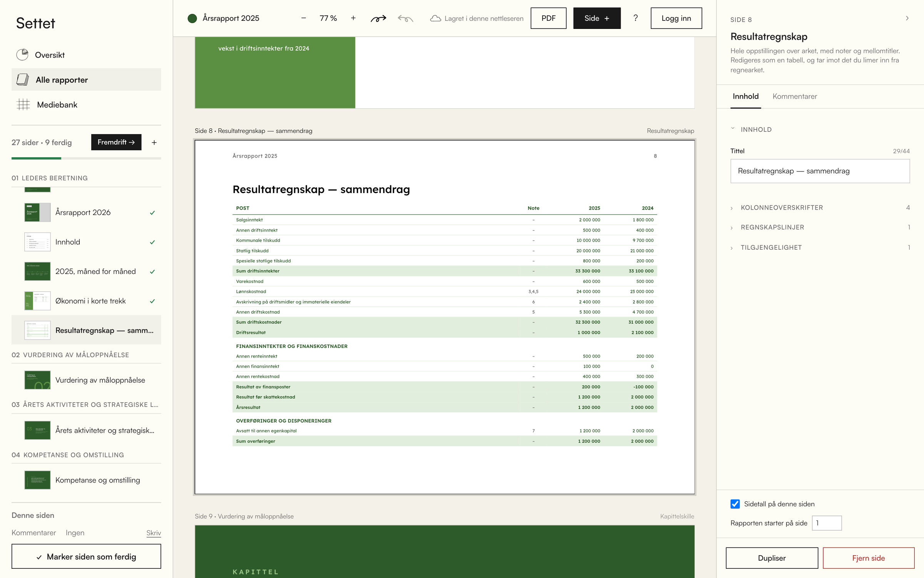Zoom out with the minus icon
This screenshot has height=578, width=924.
[x=303, y=18]
